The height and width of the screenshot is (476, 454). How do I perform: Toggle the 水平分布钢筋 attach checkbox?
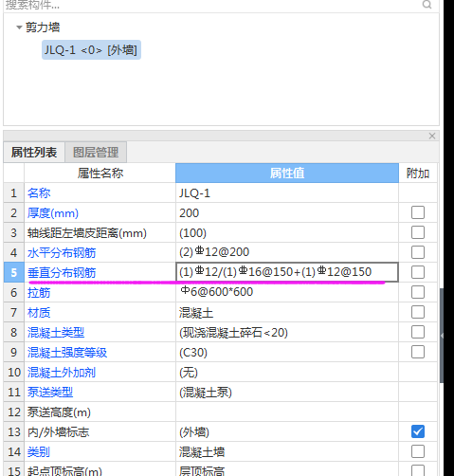tap(418, 252)
